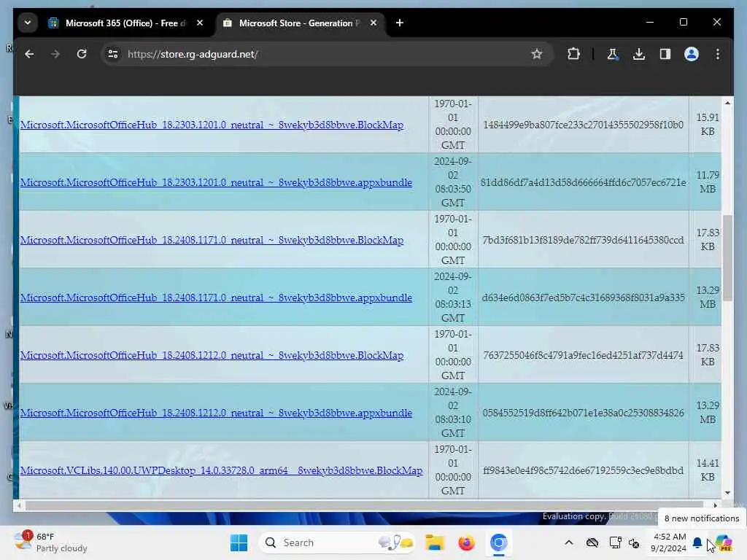
Task: Go back to the previous page
Action: point(29,54)
